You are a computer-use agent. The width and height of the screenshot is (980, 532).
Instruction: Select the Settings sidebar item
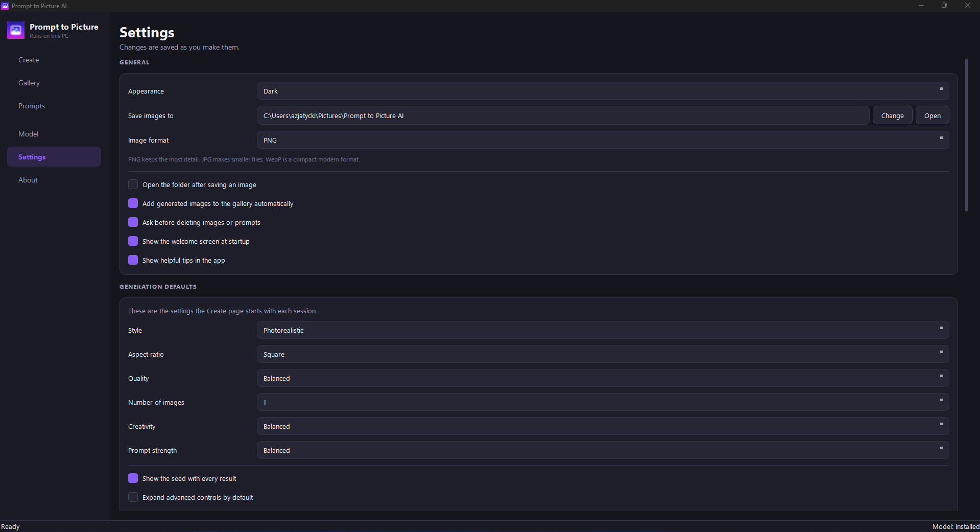54,157
